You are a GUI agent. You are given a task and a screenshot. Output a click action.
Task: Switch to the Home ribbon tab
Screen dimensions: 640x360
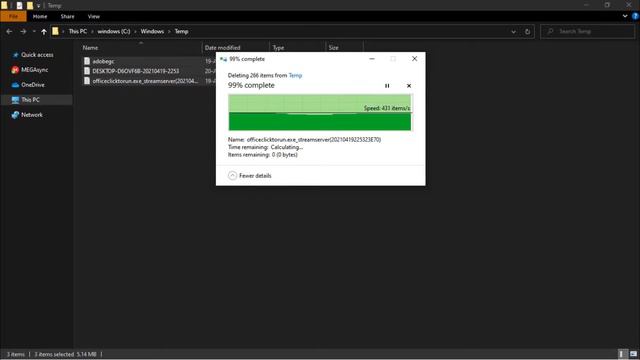click(x=40, y=16)
